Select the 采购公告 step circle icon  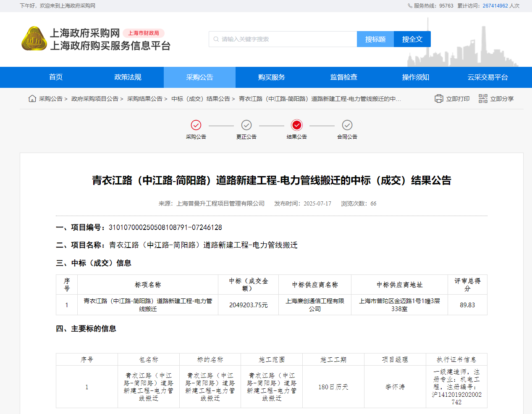pyautogui.click(x=196, y=125)
